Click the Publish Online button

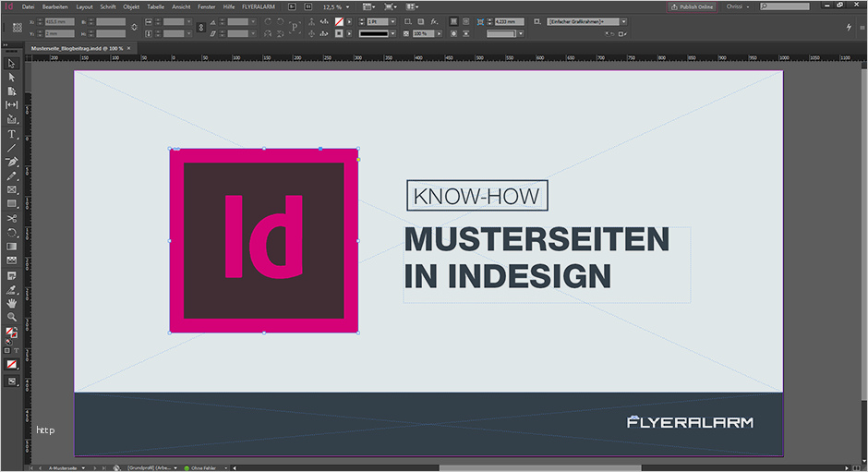pos(692,6)
